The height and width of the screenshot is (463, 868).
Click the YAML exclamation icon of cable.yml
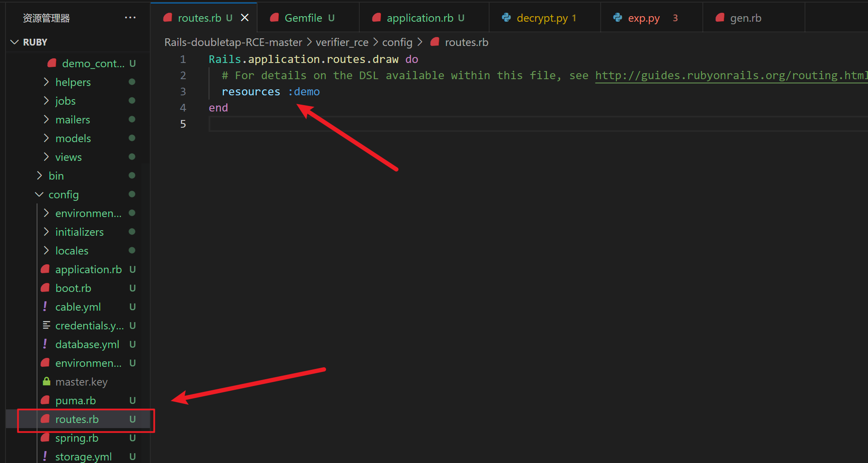45,307
